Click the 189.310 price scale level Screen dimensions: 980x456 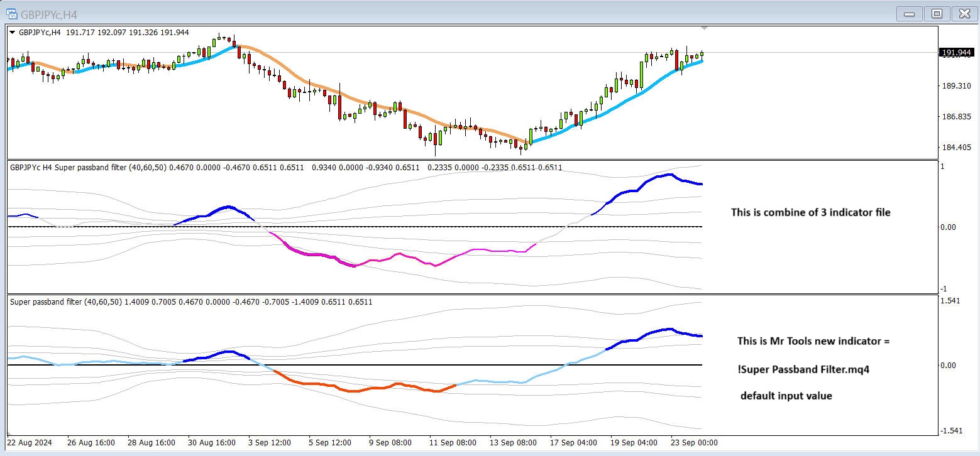click(955, 85)
